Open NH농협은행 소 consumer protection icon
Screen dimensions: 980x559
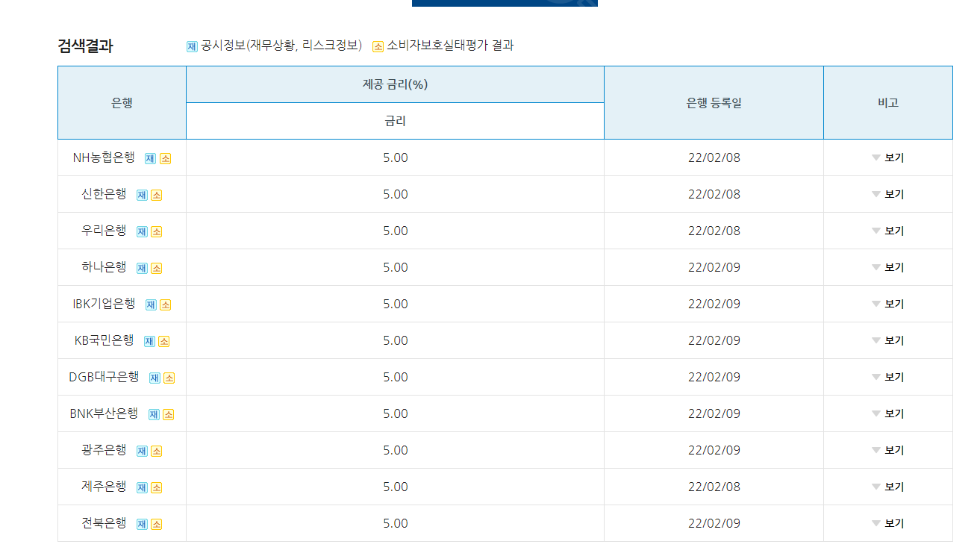pos(165,158)
